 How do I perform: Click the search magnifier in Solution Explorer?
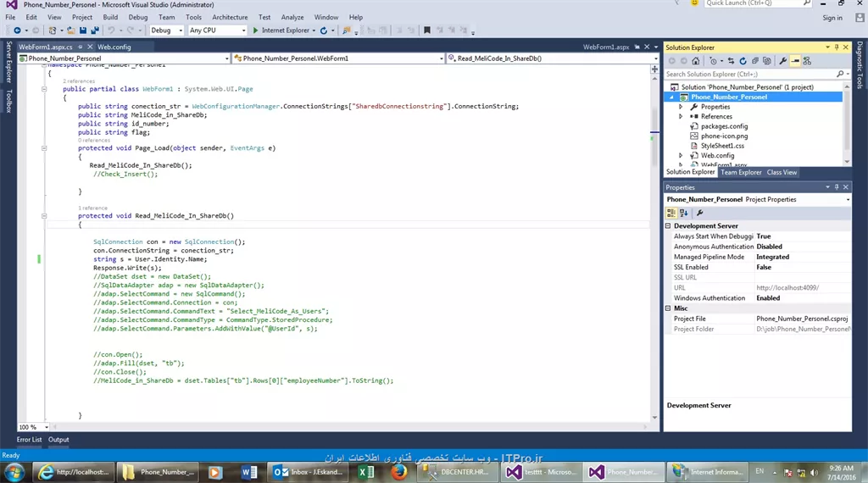(840, 74)
